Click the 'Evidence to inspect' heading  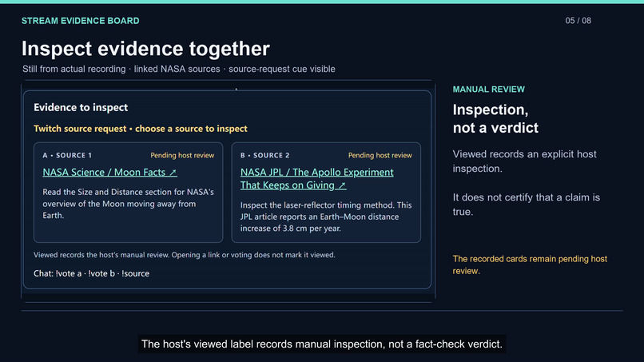[81, 108]
